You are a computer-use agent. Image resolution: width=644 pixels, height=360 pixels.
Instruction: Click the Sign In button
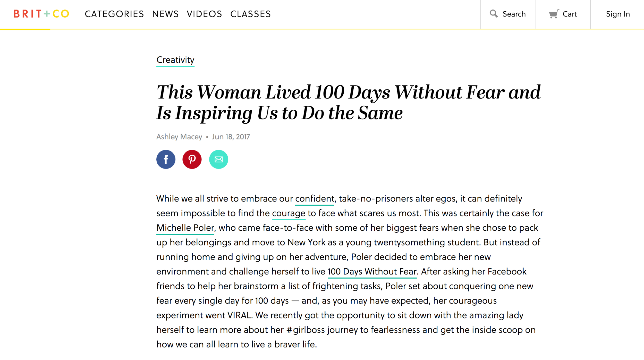tap(617, 14)
